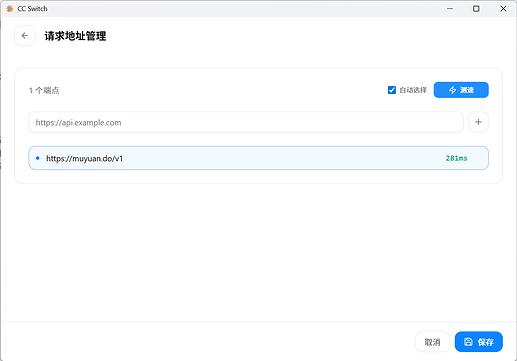This screenshot has height=361, width=517.
Task: Cancel with the 取消 button
Action: (432, 342)
